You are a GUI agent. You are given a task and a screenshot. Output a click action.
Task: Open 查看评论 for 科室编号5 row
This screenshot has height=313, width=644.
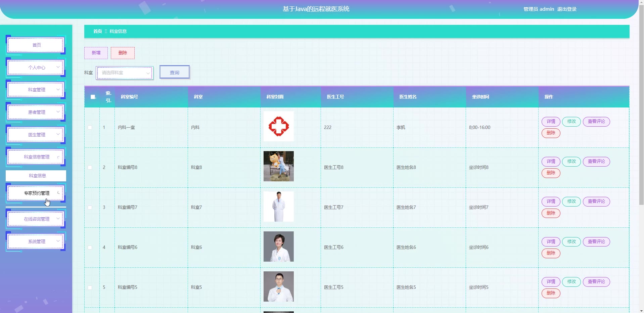[x=596, y=282]
